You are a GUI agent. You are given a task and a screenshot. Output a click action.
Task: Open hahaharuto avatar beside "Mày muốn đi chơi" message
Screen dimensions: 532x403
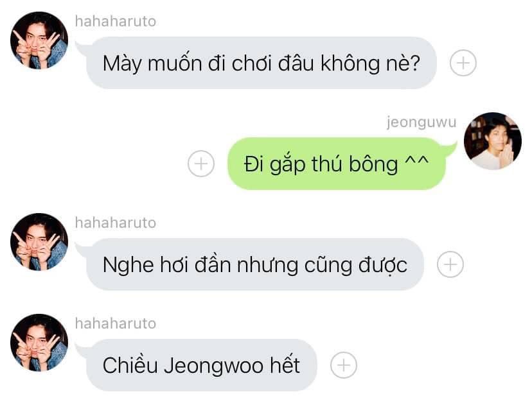[39, 40]
